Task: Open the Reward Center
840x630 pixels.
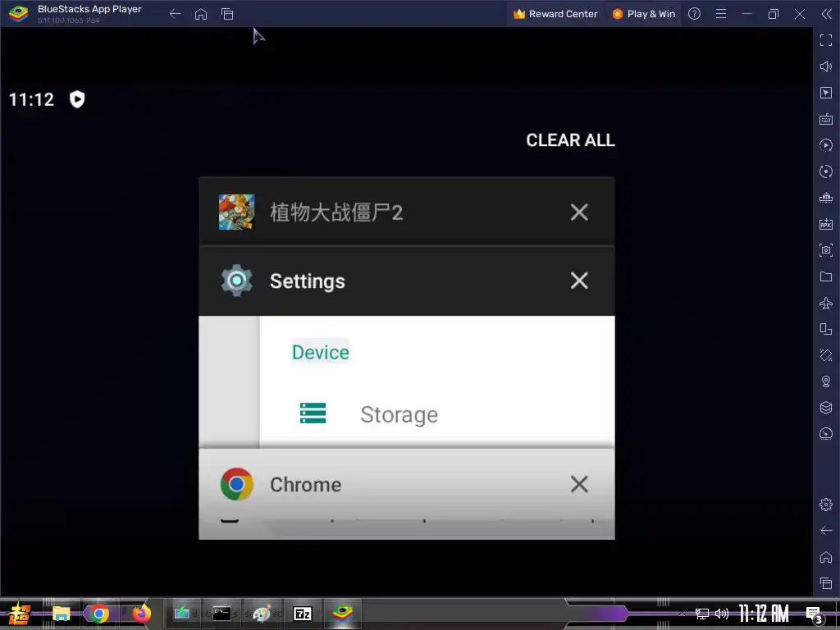Action: (x=555, y=14)
